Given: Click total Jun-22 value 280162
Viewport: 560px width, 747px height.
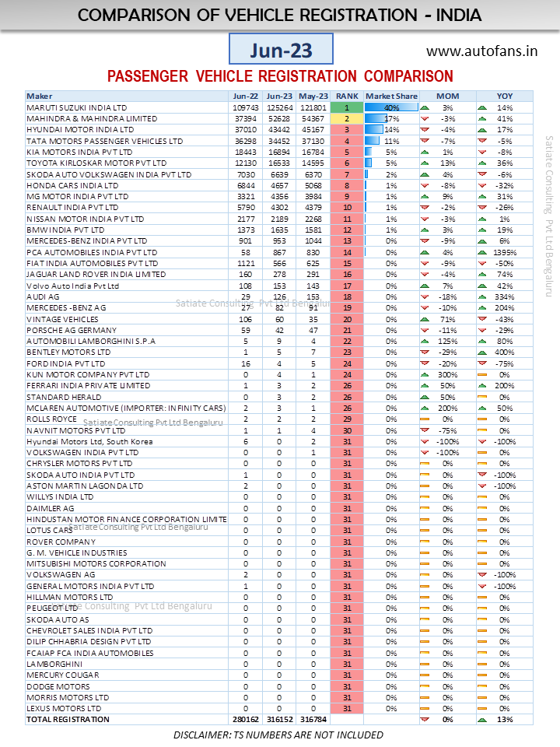Looking at the screenshot, I should [x=246, y=719].
